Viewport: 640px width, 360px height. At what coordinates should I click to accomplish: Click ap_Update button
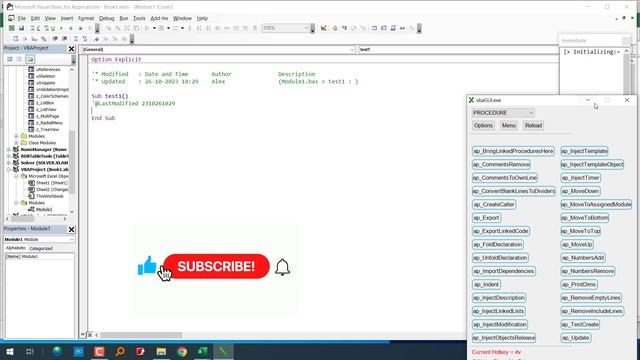point(576,338)
